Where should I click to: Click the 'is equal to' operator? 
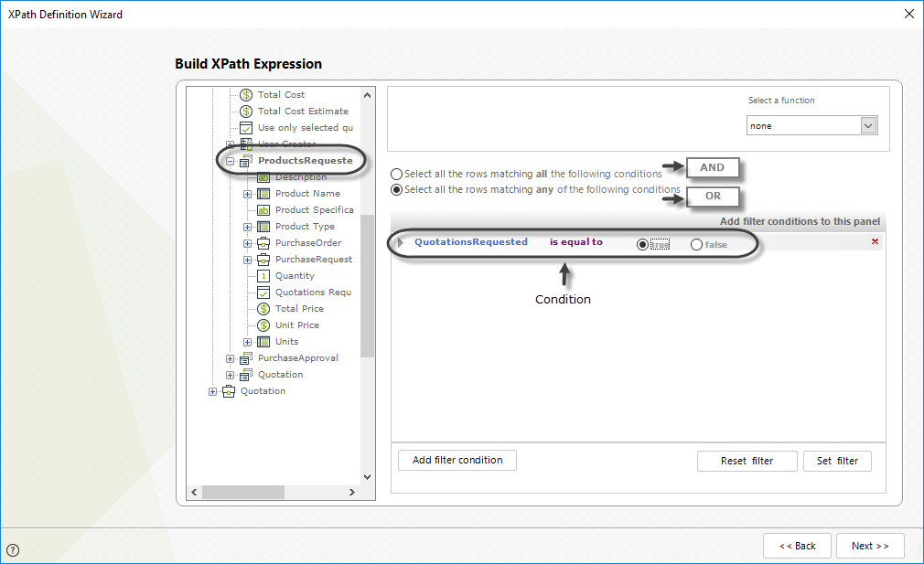tap(576, 242)
